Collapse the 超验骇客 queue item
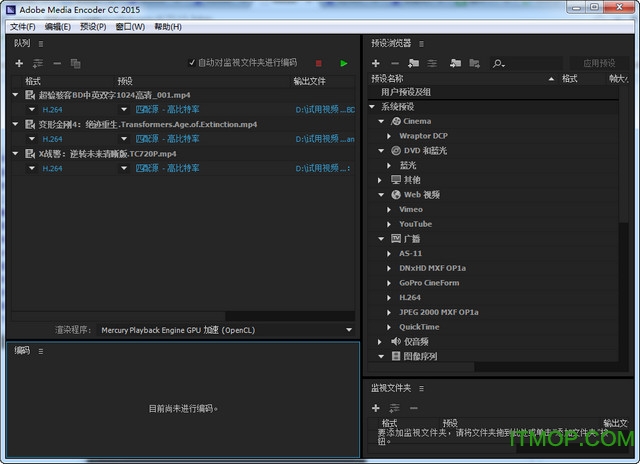The image size is (640, 464). click(16, 95)
